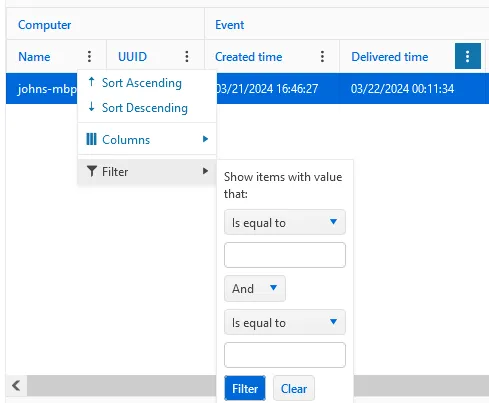Click the Sort Descending arrow icon
Screen dimensions: 489x403
pos(91,107)
